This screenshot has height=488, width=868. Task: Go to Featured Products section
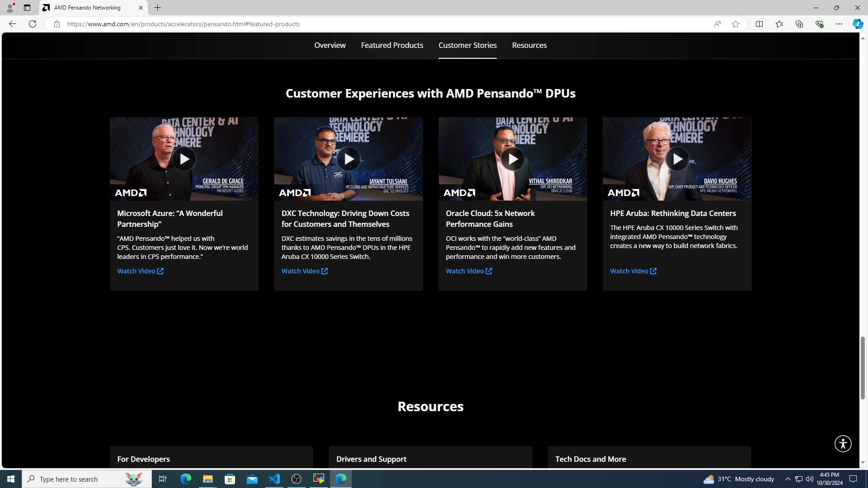[392, 45]
